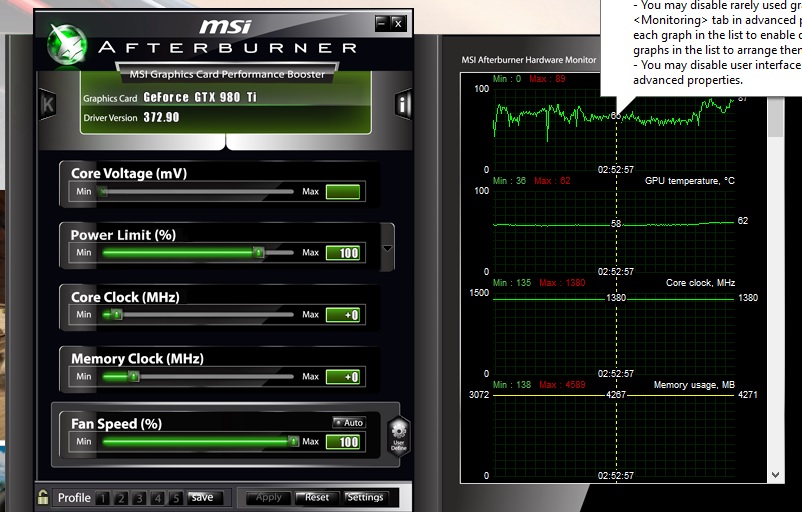Select profile slot 3

pos(139,498)
